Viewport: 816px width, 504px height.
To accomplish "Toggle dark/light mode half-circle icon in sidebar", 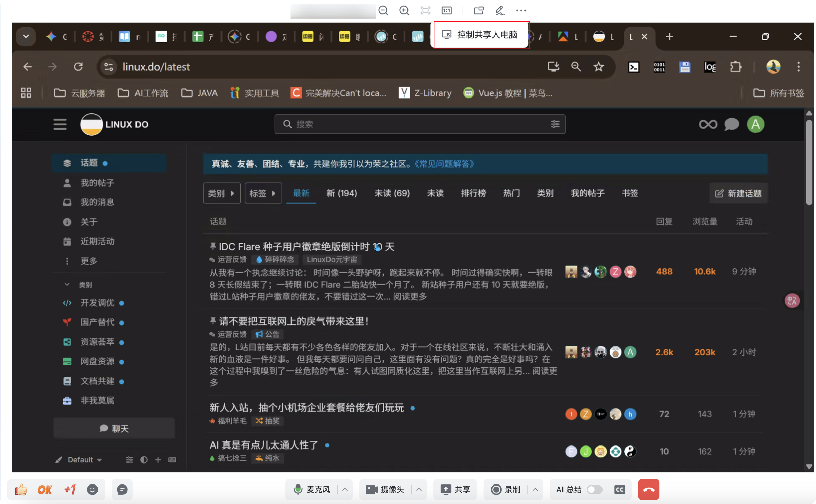I will [144, 460].
